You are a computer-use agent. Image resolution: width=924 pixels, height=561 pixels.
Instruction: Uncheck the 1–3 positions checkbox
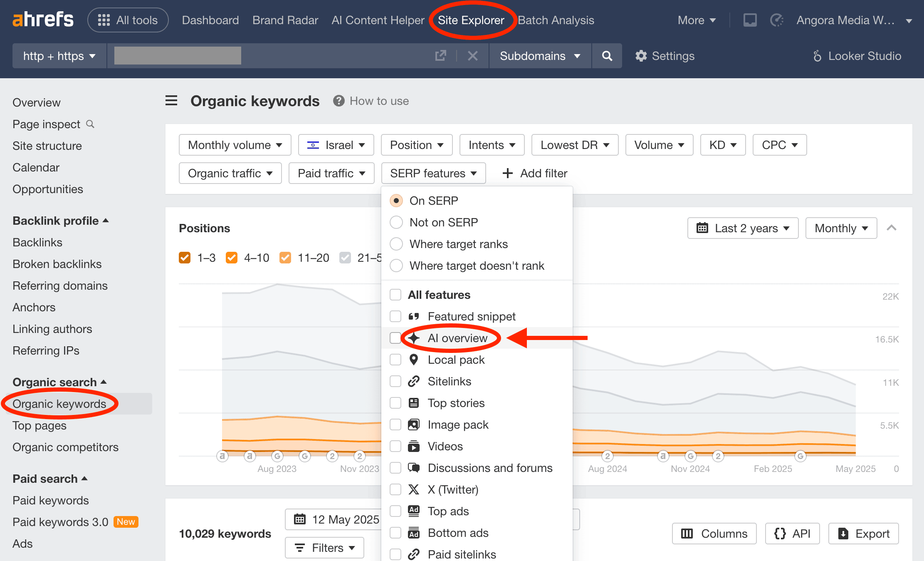[x=185, y=258]
